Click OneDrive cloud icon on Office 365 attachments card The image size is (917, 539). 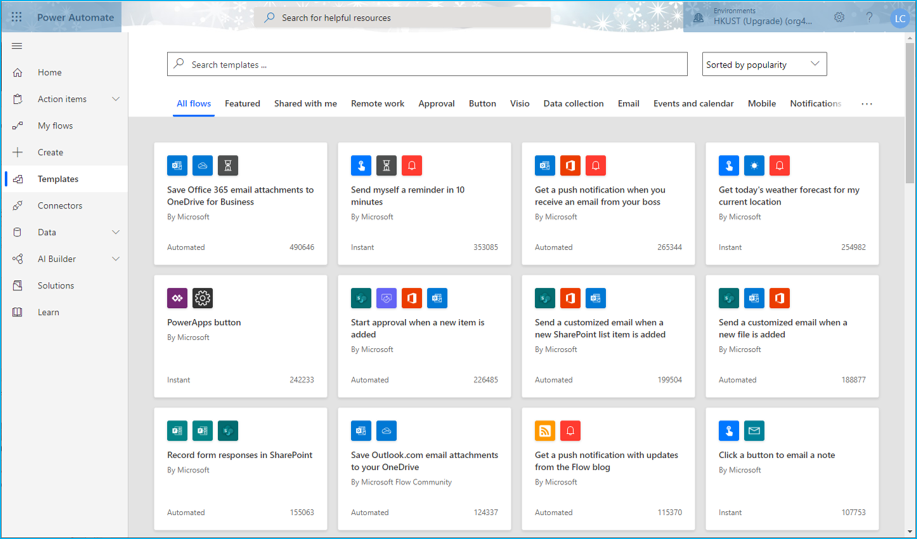pyautogui.click(x=202, y=165)
